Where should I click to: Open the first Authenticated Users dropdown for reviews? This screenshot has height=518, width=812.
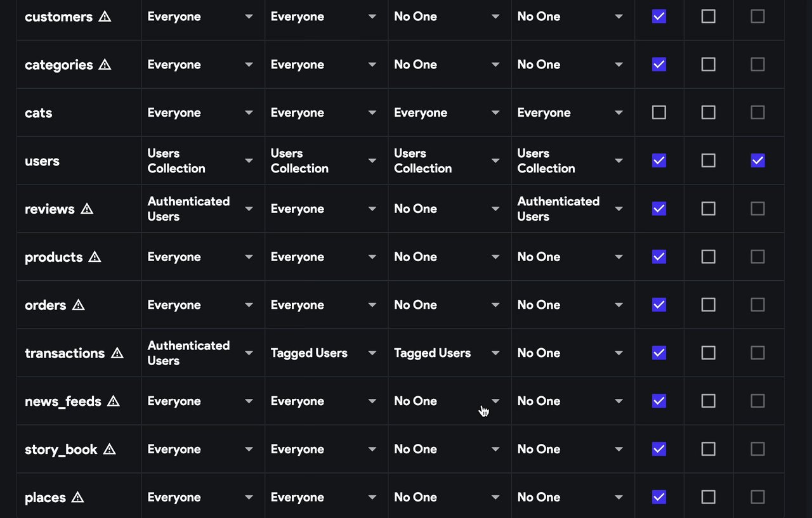click(x=200, y=209)
